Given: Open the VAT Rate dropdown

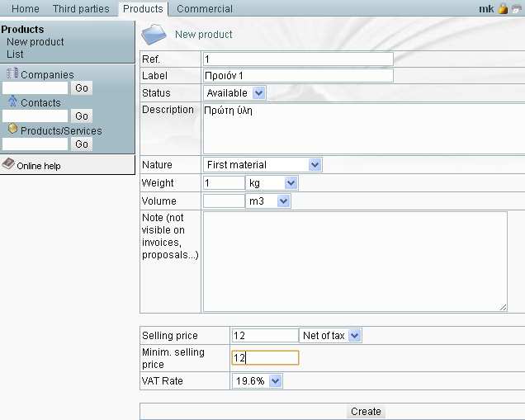Looking at the screenshot, I should click(258, 381).
